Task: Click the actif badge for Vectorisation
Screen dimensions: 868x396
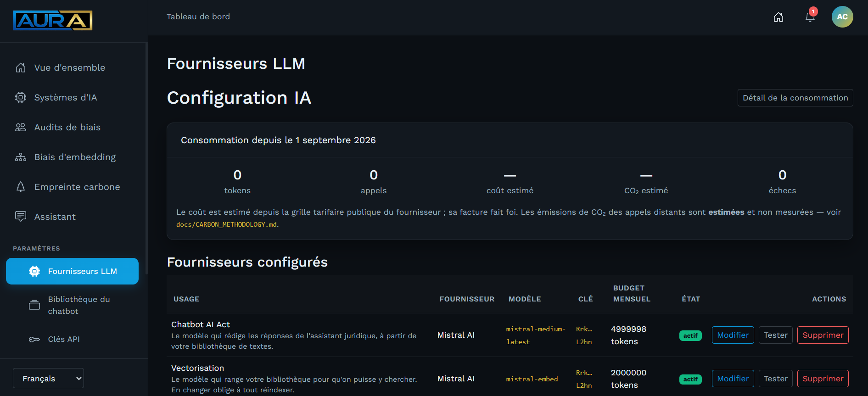Action: tap(690, 379)
